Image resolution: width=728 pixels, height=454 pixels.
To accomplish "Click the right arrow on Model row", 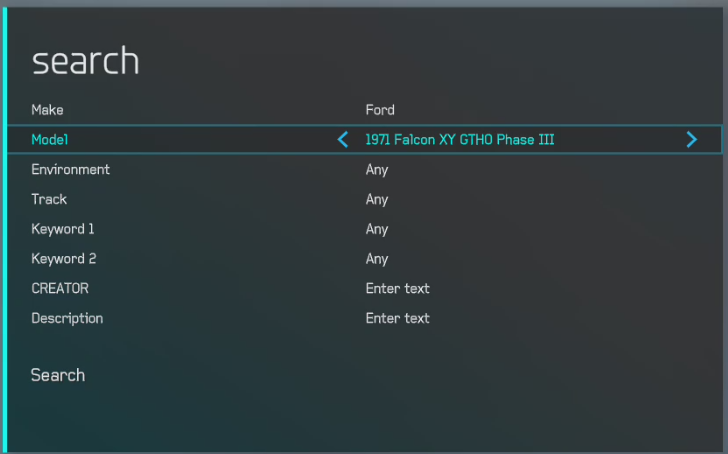I will (x=691, y=139).
